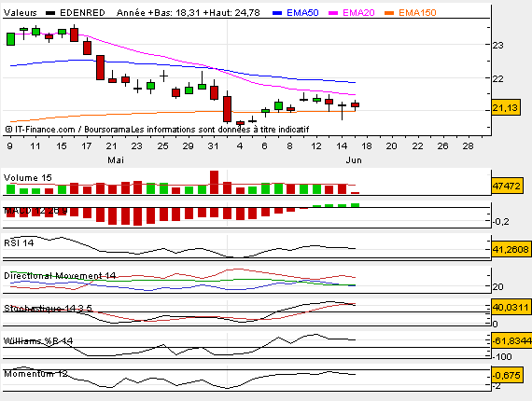Click the blue EMA50 legend swatch

277,13
